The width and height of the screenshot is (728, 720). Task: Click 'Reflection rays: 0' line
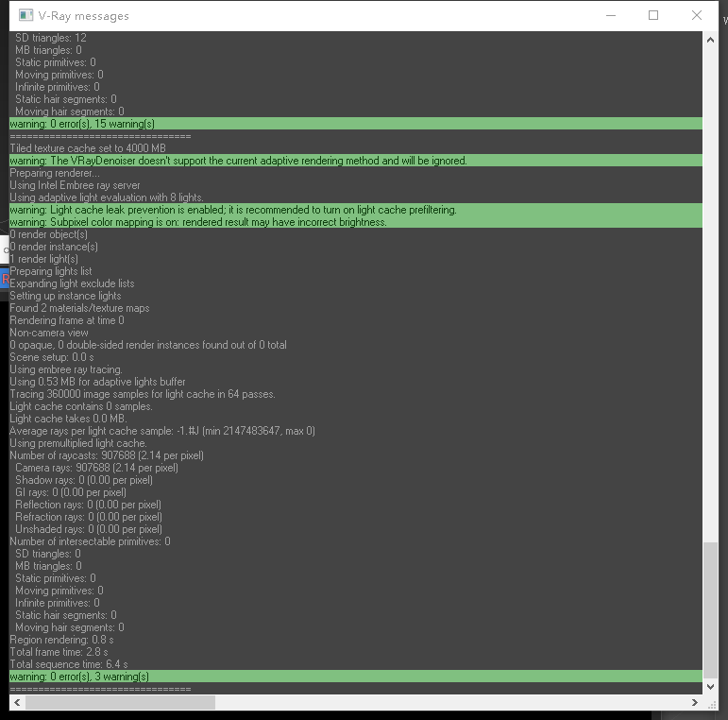[x=88, y=505]
